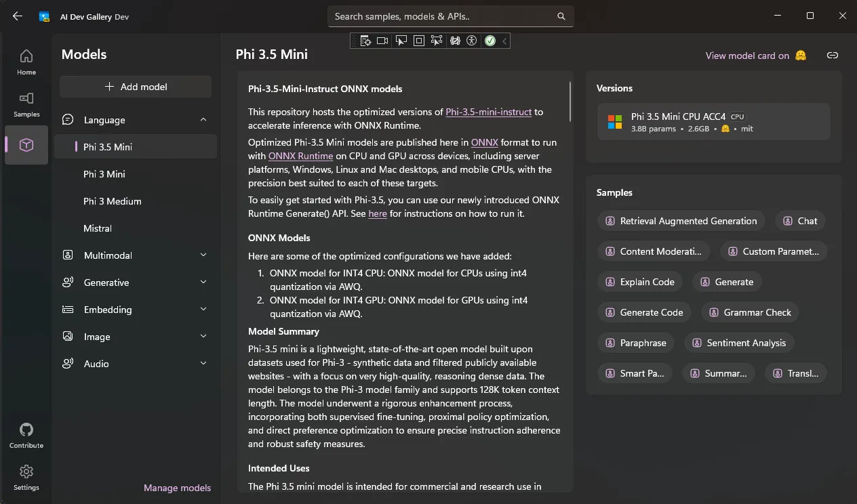
Task: Select Mistral model
Action: coord(136,228)
